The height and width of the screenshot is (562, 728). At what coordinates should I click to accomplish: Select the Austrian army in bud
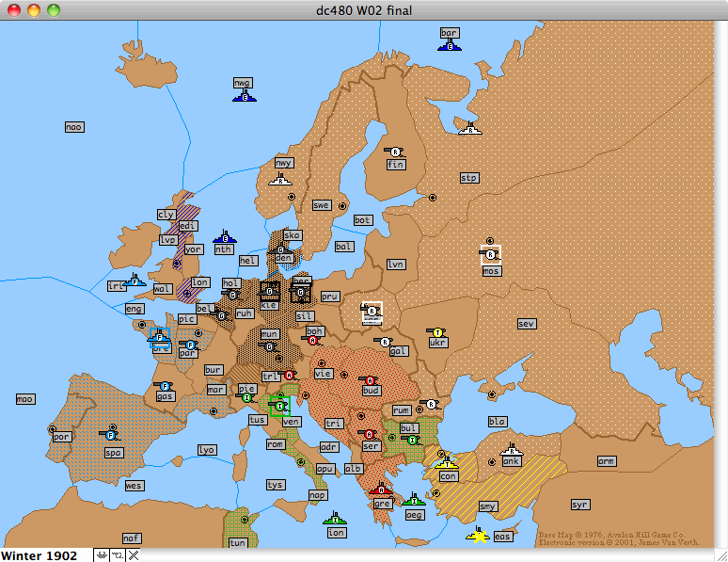click(370, 380)
